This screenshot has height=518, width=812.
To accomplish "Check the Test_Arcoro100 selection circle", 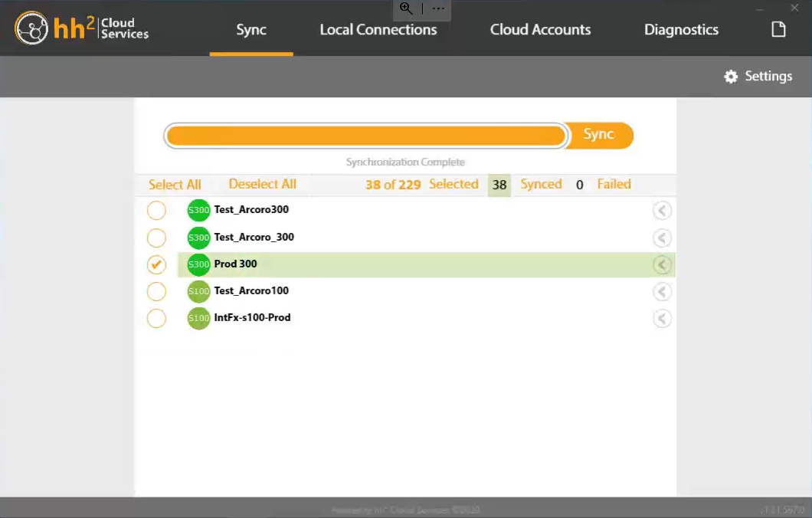I will coord(156,292).
